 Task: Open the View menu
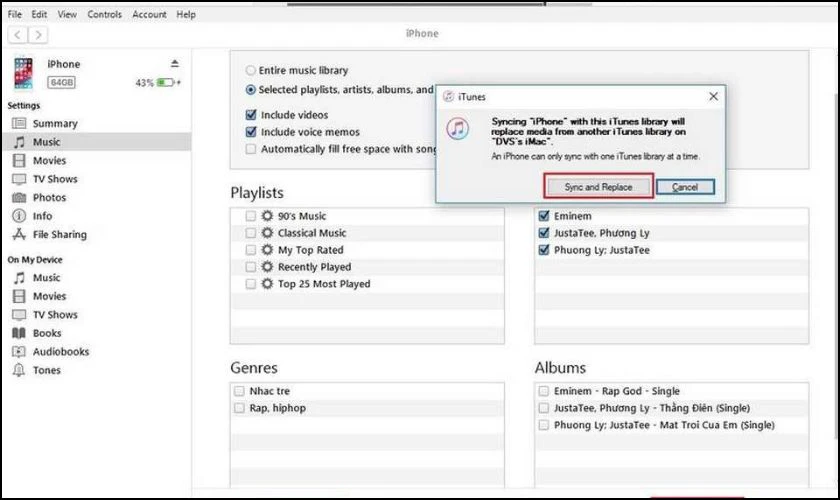pyautogui.click(x=67, y=14)
